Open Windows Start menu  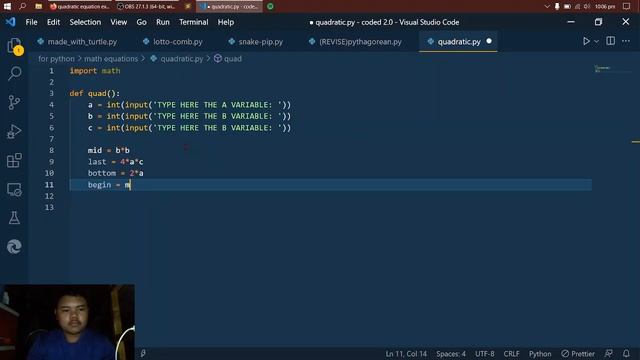coord(7,6)
